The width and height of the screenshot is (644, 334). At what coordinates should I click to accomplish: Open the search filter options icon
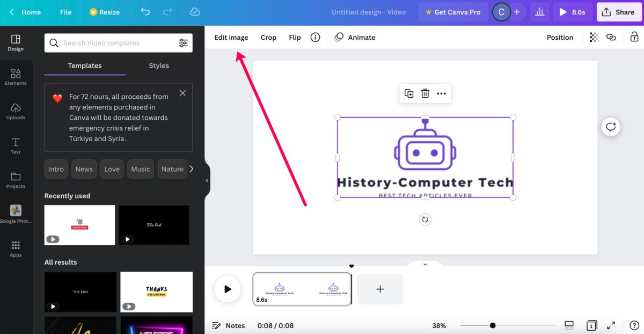pyautogui.click(x=183, y=43)
